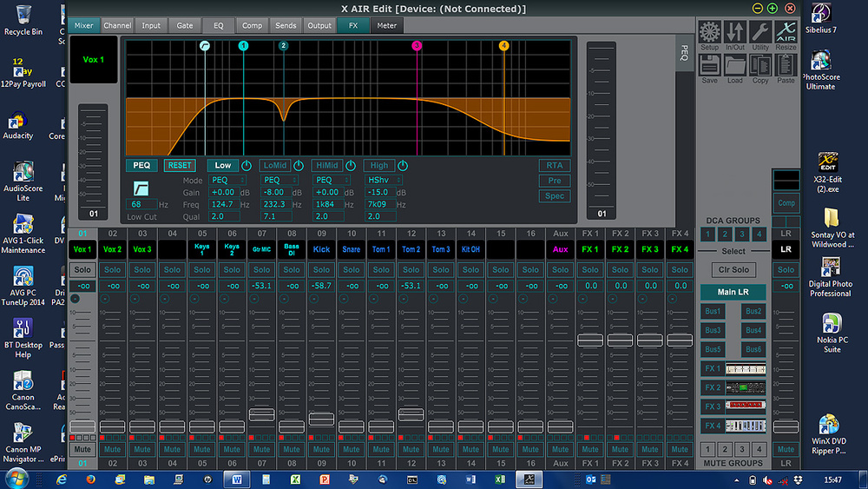The image size is (868, 489).
Task: Switch to the Sends tab
Action: tap(286, 26)
